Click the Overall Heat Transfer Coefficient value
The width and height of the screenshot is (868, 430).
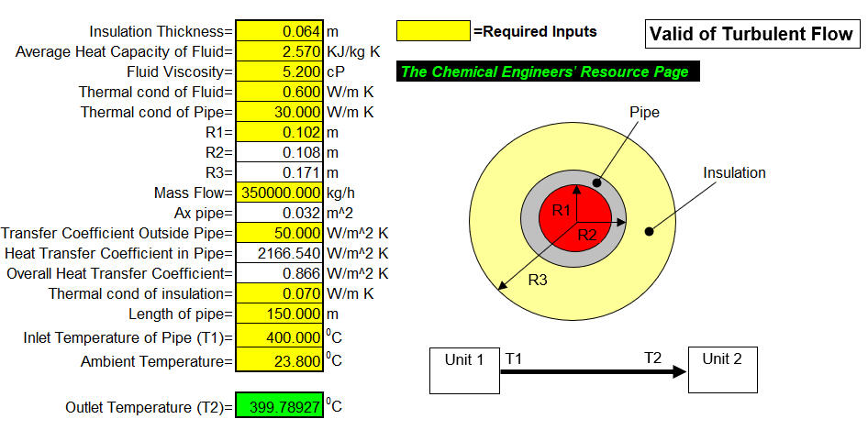[x=279, y=273]
